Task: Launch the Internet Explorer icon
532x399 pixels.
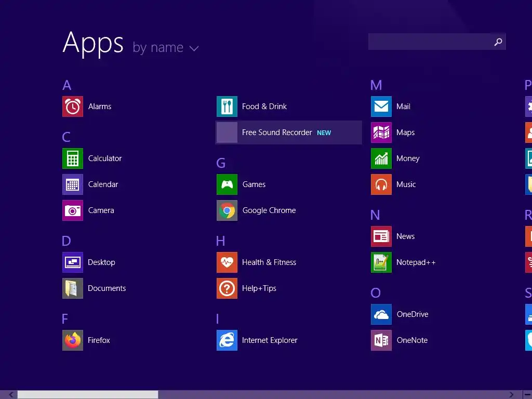Action: (227, 340)
